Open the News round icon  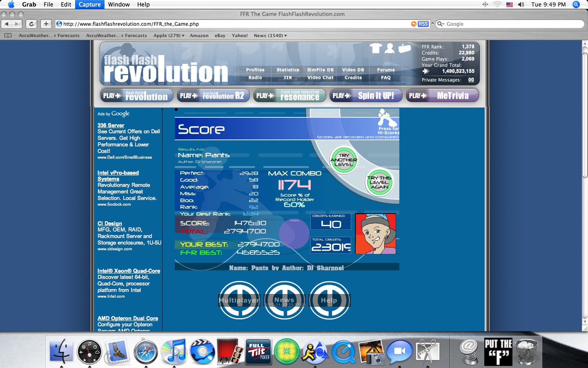285,300
